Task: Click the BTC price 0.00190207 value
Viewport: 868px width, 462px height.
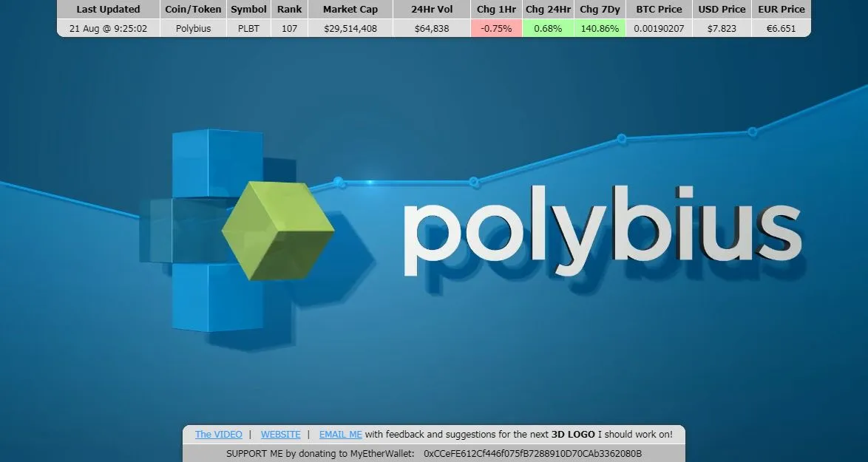Action: [x=659, y=28]
